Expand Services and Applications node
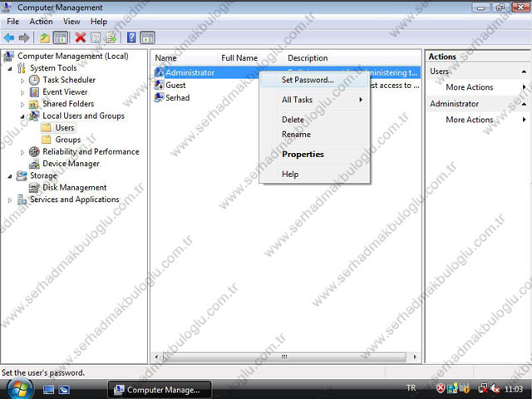The height and width of the screenshot is (399, 532). tap(10, 199)
